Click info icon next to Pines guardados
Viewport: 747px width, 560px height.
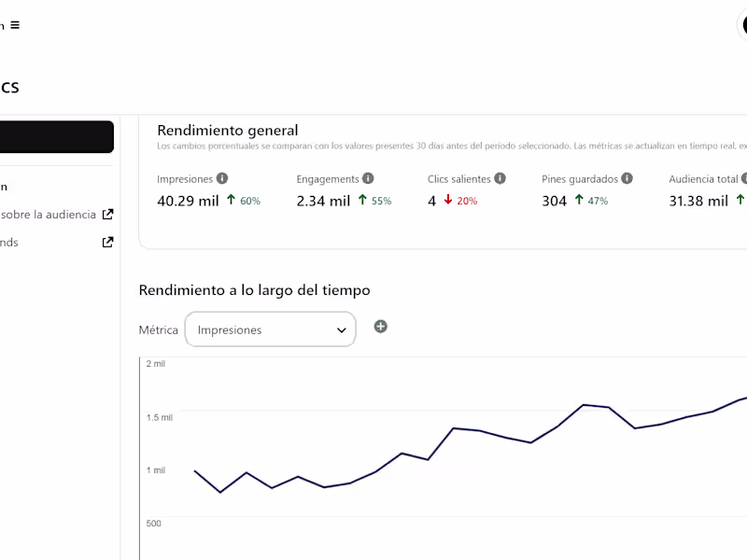click(627, 178)
